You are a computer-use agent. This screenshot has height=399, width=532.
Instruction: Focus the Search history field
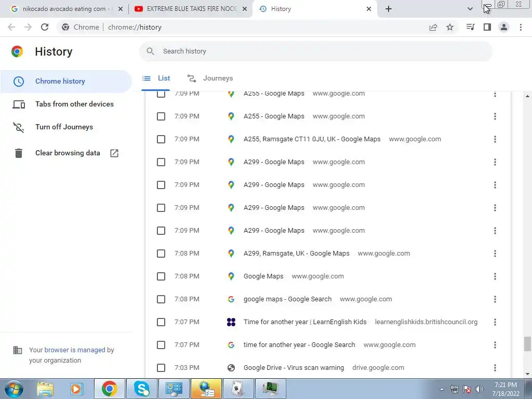(315, 51)
